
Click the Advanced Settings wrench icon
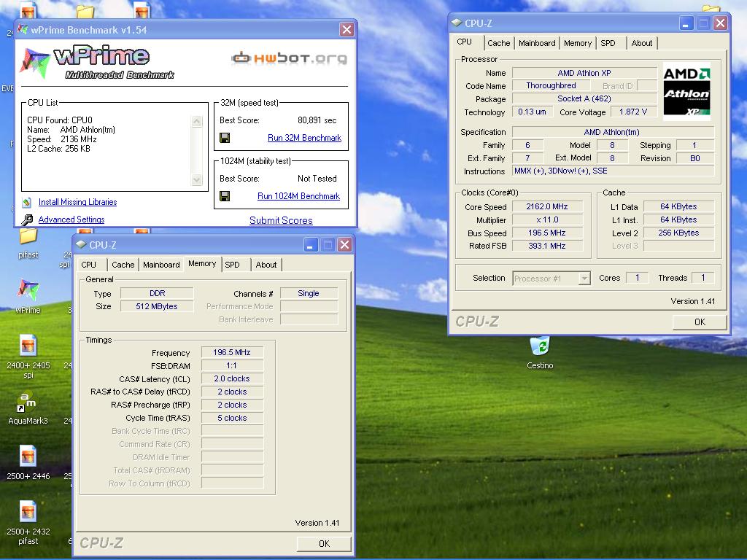pos(27,219)
